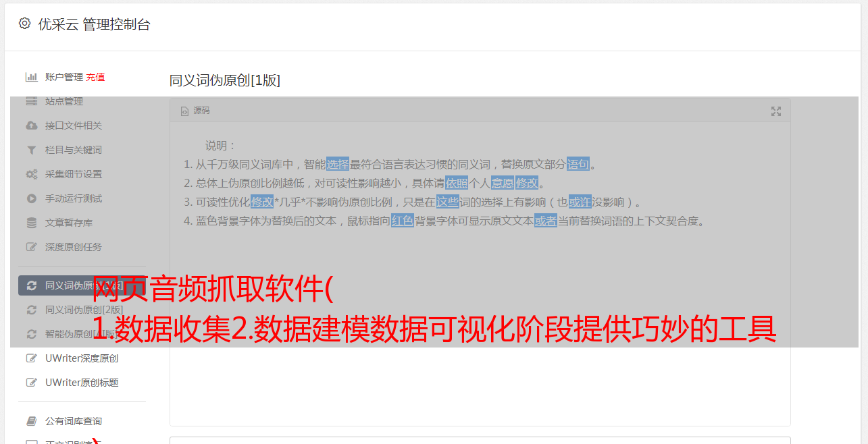This screenshot has height=444, width=868.
Task: Open the 深度原创任务 menu item
Action: (x=74, y=247)
